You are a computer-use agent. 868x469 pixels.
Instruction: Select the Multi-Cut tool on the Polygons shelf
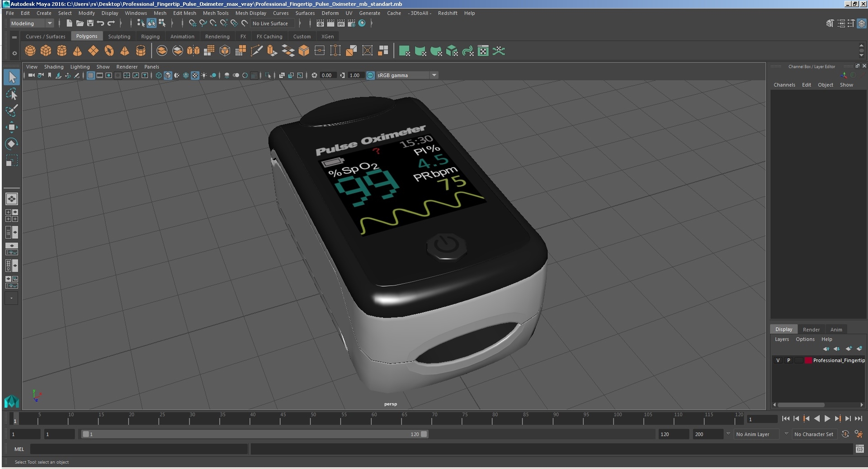257,51
